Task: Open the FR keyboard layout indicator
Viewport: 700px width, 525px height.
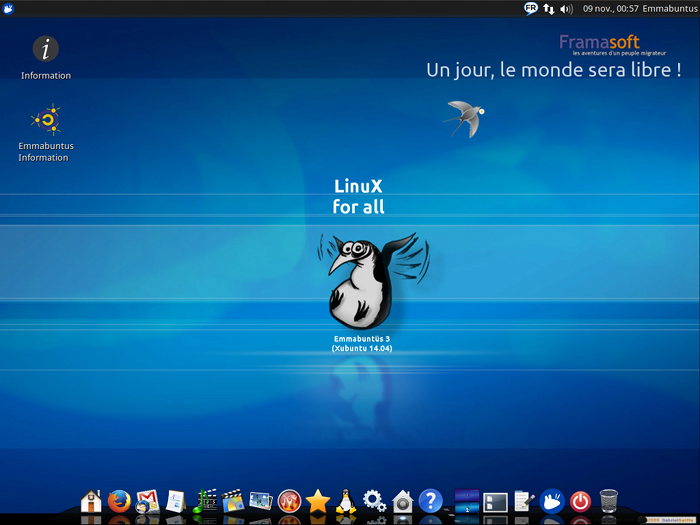Action: point(531,9)
